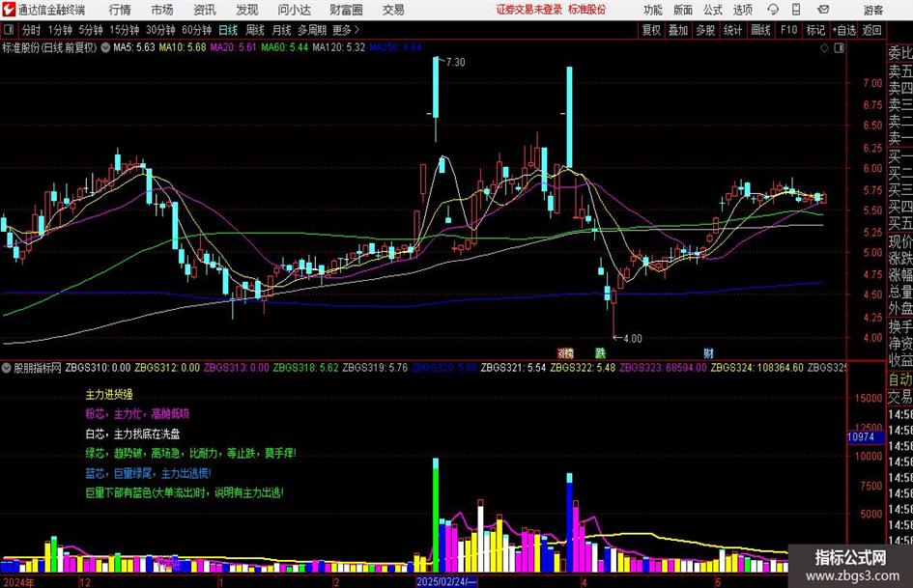Click the diamond icon above chart
Image resolution: width=913 pixels, height=588 pixels.
click(x=824, y=48)
